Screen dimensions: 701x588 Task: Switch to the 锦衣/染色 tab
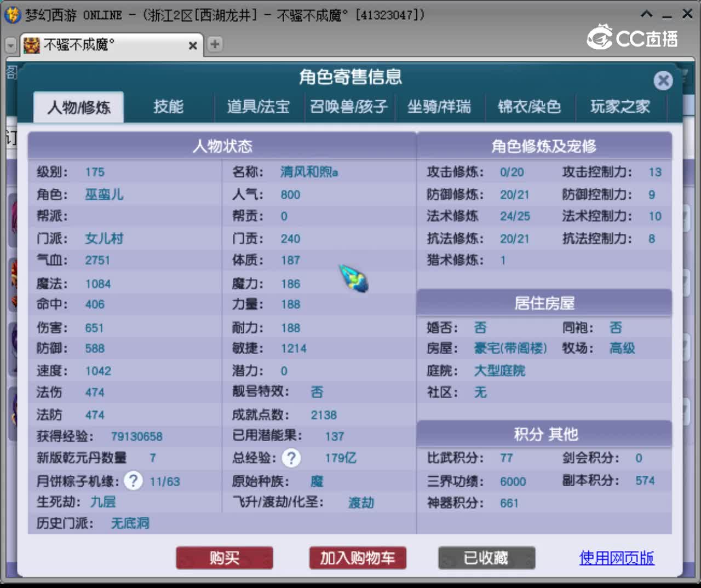coord(530,106)
